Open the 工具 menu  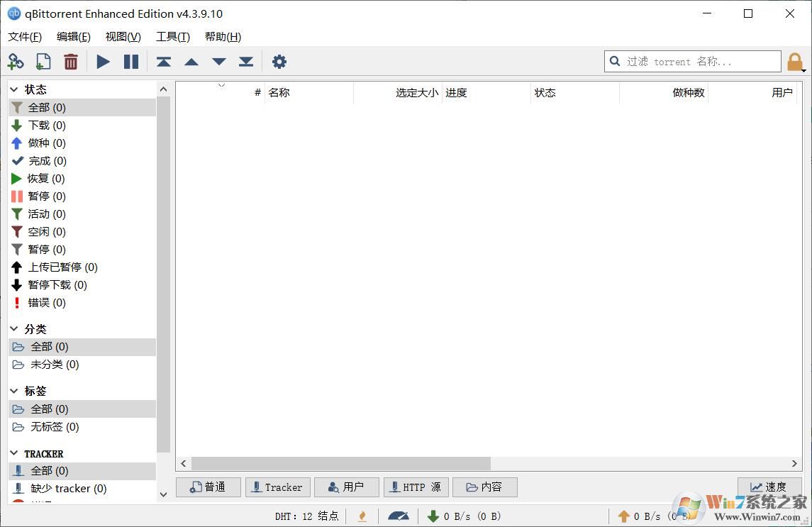pyautogui.click(x=172, y=36)
